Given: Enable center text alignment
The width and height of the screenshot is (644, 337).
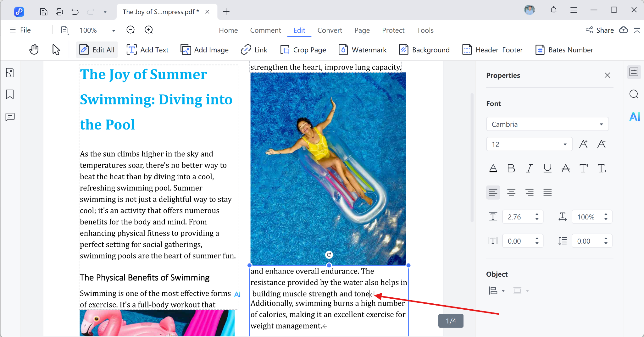Looking at the screenshot, I should click(x=511, y=192).
